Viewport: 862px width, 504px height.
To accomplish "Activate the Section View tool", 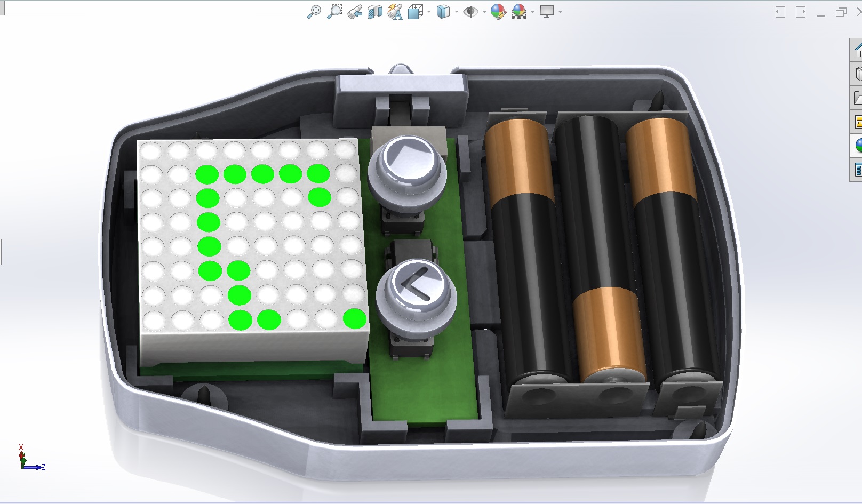I will click(375, 12).
